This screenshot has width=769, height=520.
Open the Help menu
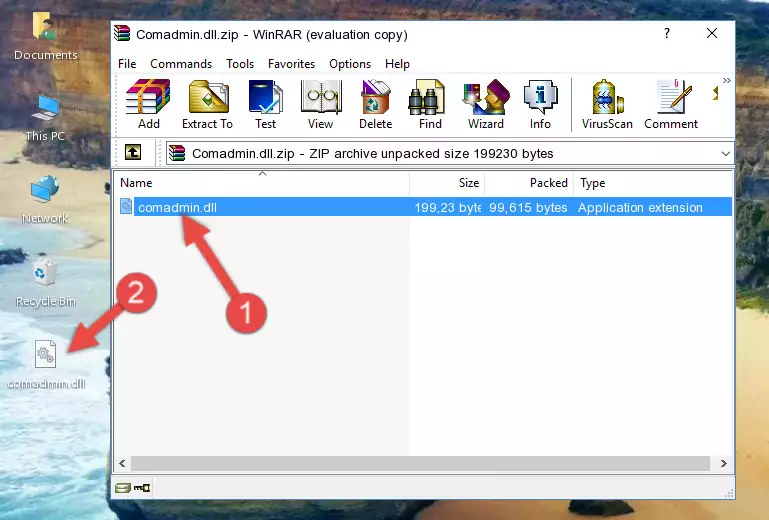(397, 64)
